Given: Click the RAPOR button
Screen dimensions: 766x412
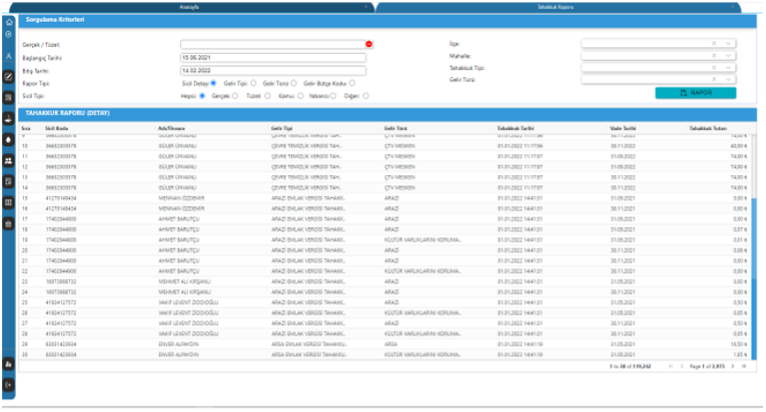Looking at the screenshot, I should point(695,92).
